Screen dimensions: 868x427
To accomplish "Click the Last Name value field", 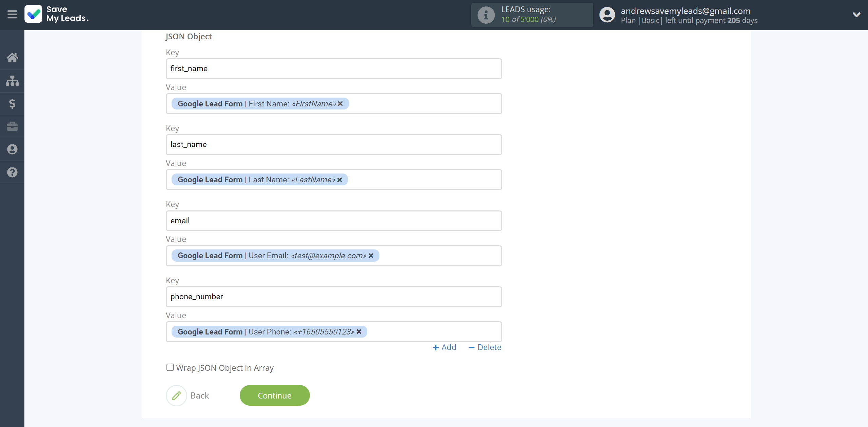I will point(334,180).
